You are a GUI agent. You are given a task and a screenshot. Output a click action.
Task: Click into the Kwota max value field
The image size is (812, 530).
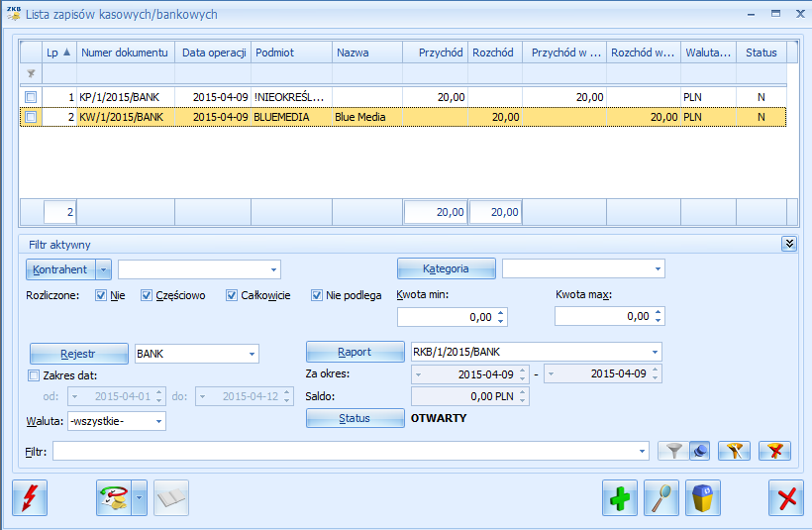[x=604, y=315]
